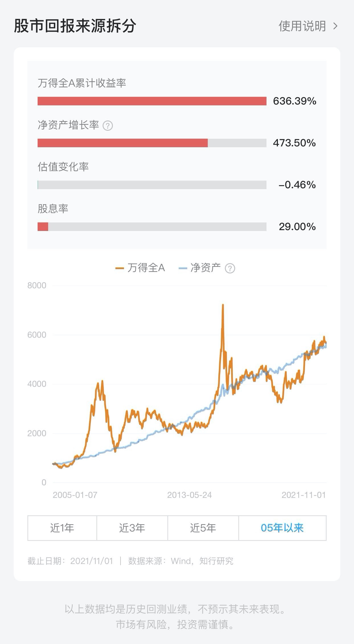The image size is (354, 644).
Task: Click the help icon next to 净资产增长率
Action: [x=108, y=126]
